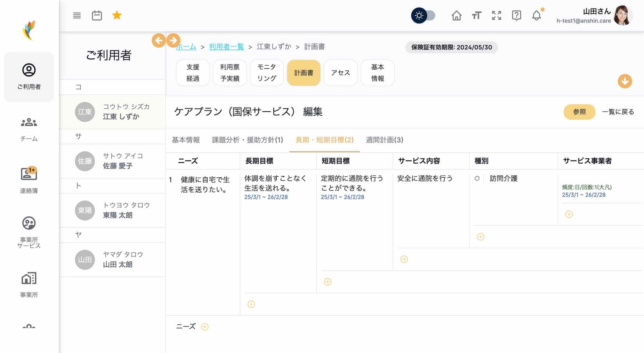The height and width of the screenshot is (353, 644).
Task: Click the orange down arrow button
Action: click(625, 81)
